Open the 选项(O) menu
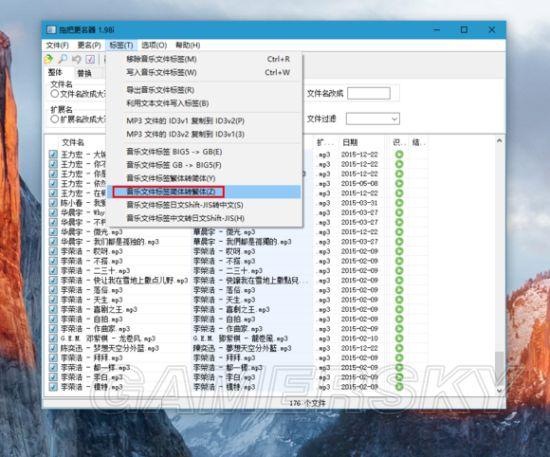 pyautogui.click(x=154, y=45)
